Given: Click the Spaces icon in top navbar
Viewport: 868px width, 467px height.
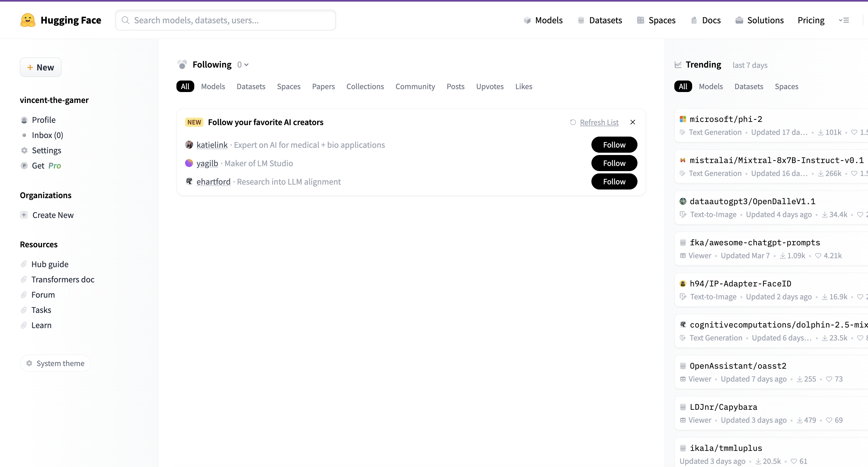Looking at the screenshot, I should 640,20.
